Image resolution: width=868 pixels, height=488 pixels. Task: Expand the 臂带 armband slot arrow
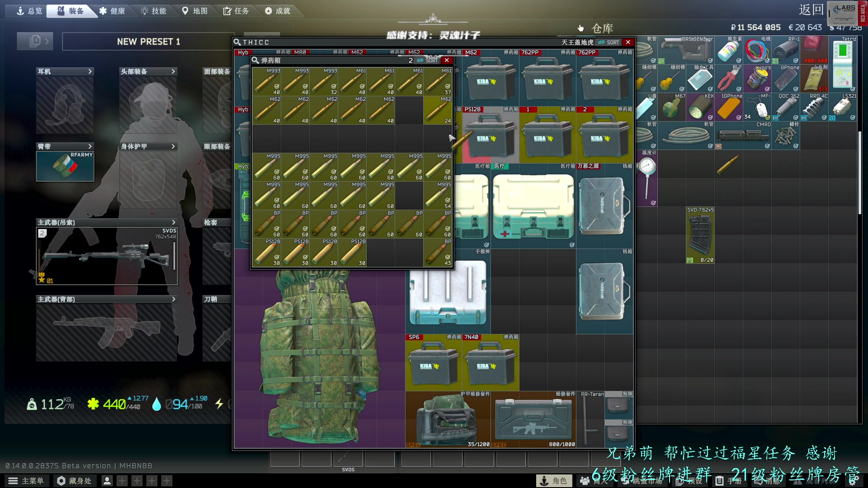90,146
